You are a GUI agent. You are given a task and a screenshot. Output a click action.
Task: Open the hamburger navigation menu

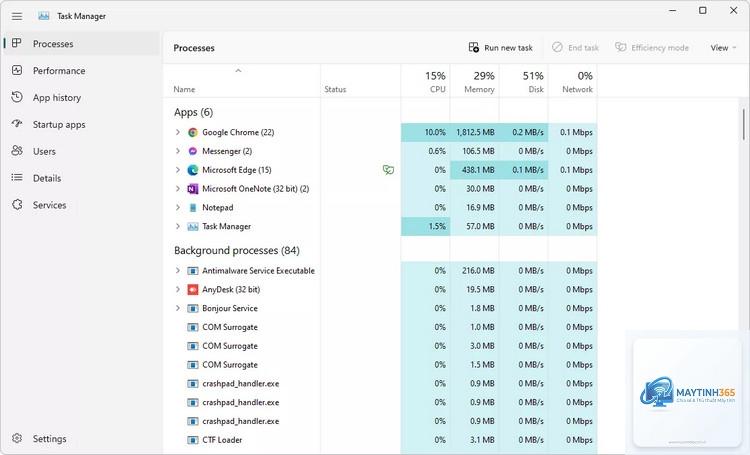pyautogui.click(x=17, y=16)
